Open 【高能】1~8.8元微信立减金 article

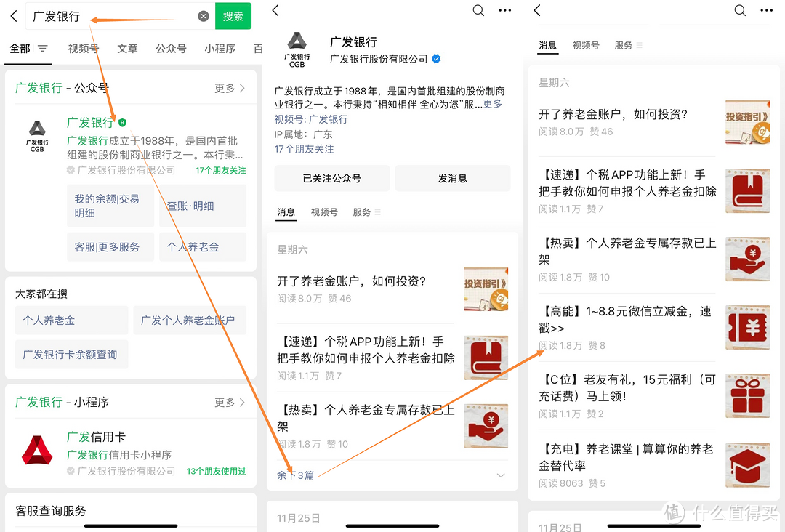[x=625, y=320]
